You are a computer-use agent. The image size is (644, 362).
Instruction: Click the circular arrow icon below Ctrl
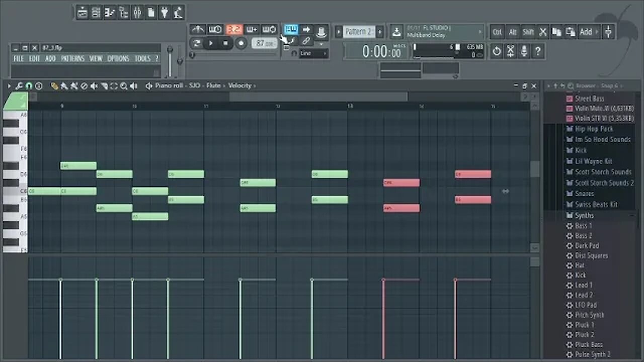(497, 51)
